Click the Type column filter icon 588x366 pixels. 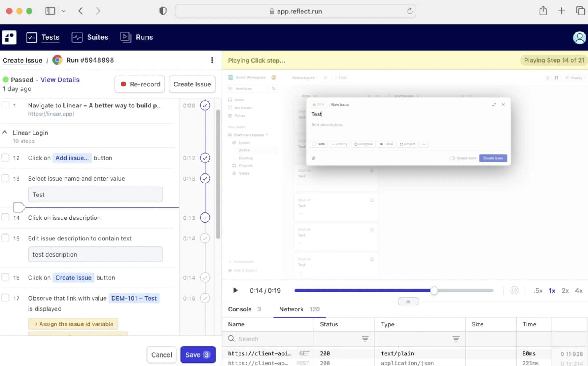point(456,339)
